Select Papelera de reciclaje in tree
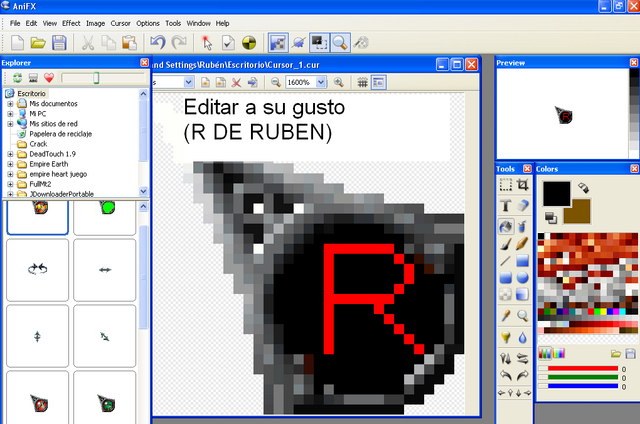The image size is (640, 424). 60,134
